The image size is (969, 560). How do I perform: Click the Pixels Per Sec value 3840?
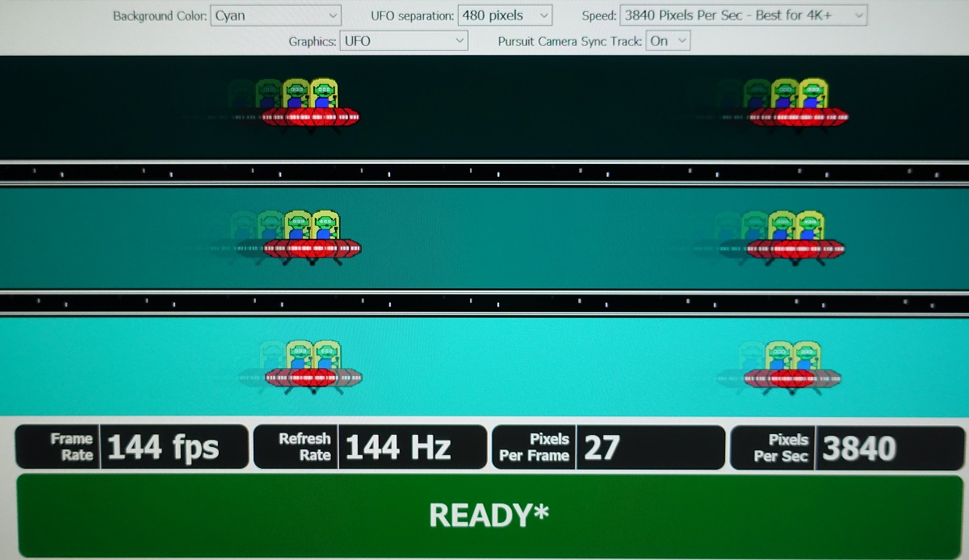click(859, 447)
